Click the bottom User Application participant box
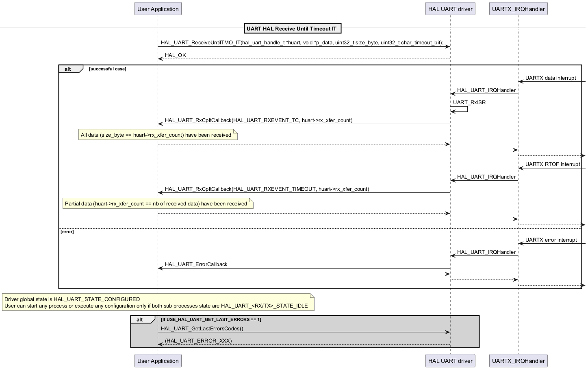Screen dimensions: 588x369 [x=158, y=361]
